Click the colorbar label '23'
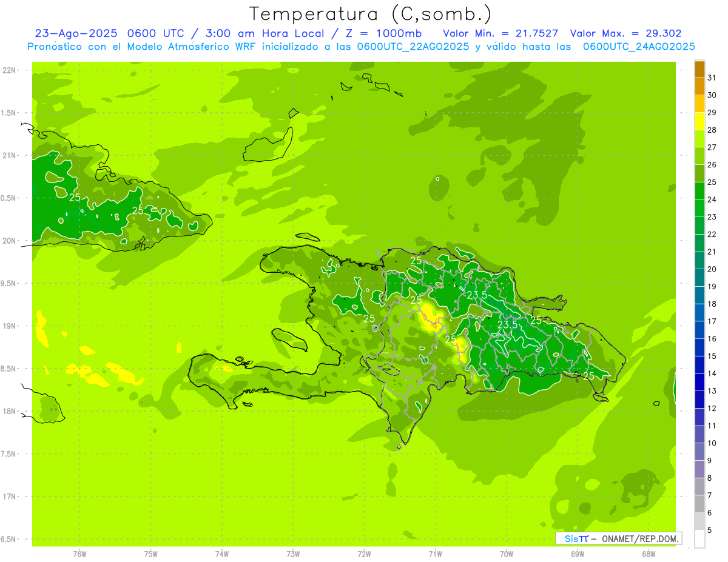This screenshot has width=728, height=562. 712,217
